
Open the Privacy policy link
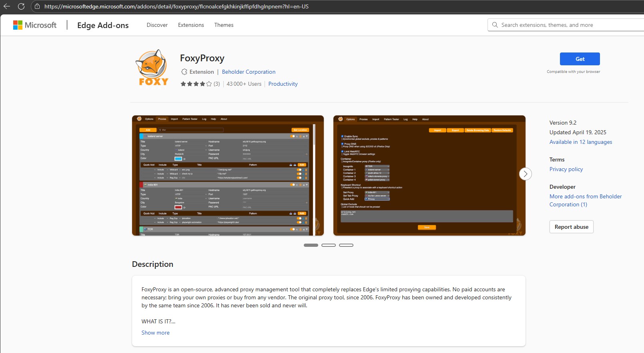click(566, 169)
